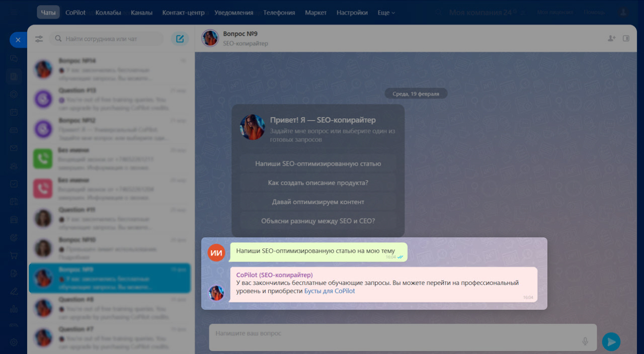Open the pen signature icon in left sidebar

click(x=14, y=291)
